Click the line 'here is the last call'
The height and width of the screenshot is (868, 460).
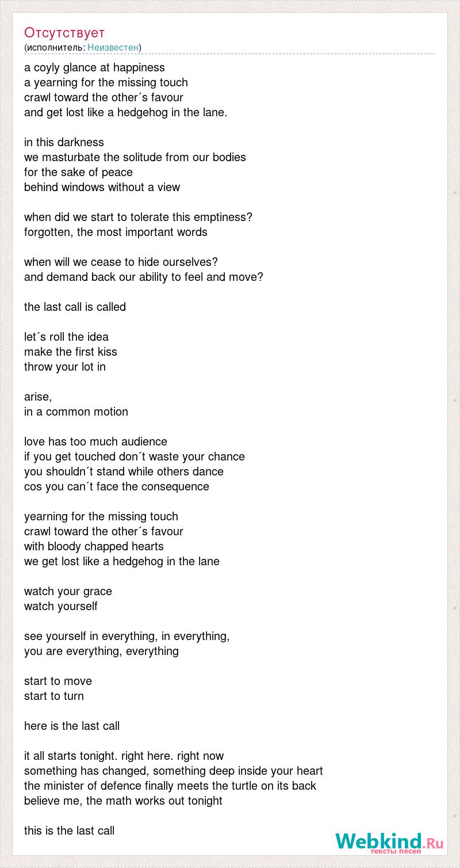(72, 726)
